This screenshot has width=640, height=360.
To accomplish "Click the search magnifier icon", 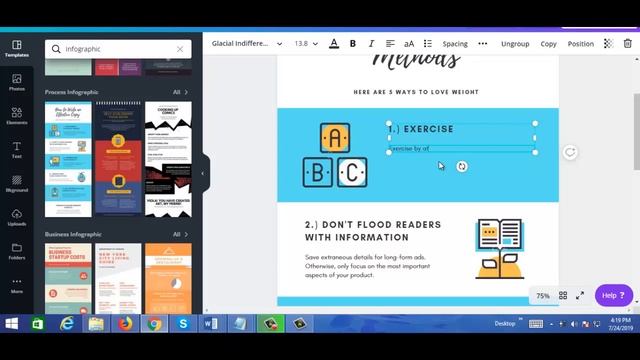I will click(56, 49).
